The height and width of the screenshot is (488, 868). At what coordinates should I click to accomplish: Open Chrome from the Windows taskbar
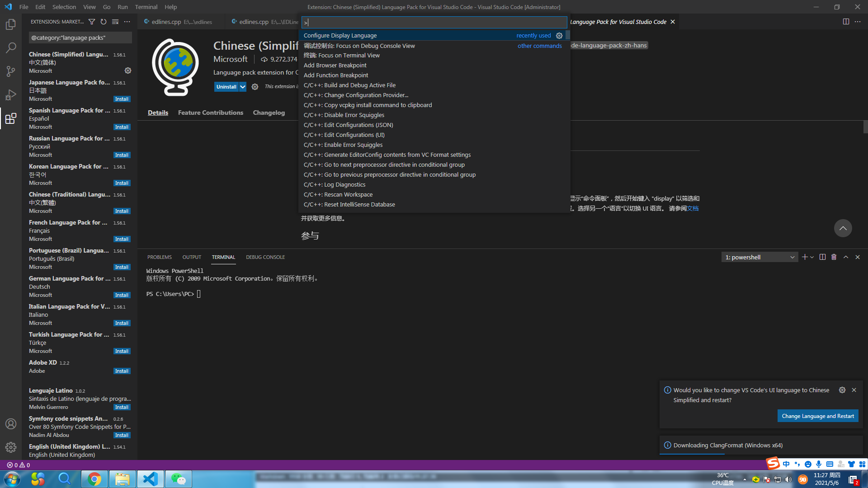(x=94, y=479)
